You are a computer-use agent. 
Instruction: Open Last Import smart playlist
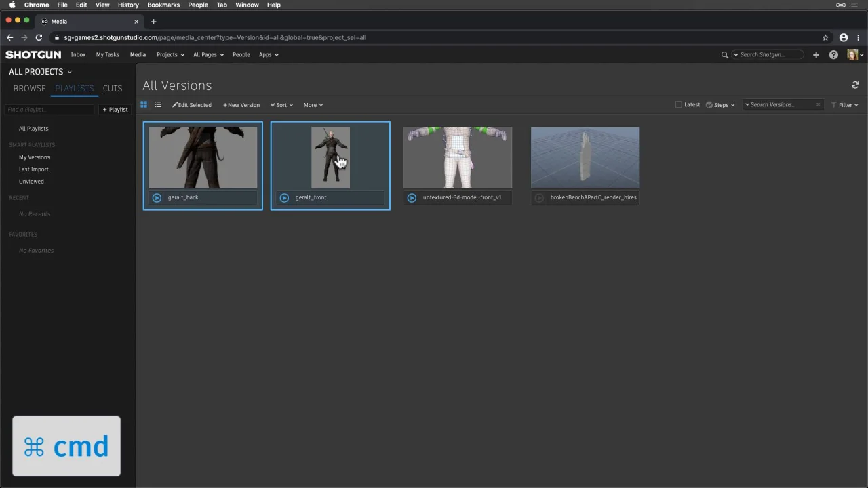tap(34, 169)
